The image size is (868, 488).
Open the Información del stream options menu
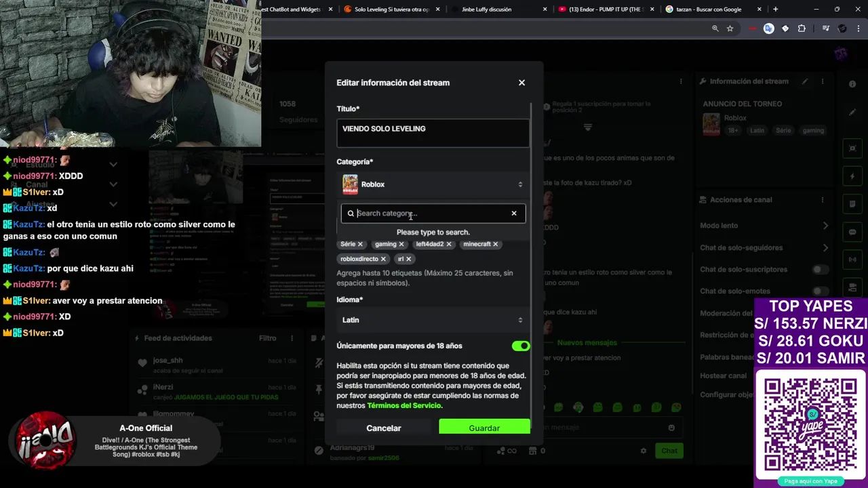point(823,81)
